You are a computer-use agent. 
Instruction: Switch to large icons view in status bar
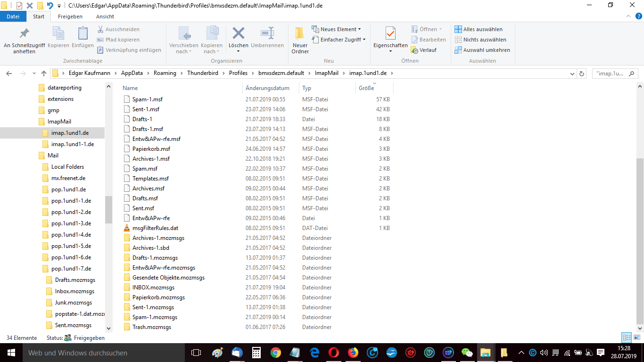click(x=636, y=337)
